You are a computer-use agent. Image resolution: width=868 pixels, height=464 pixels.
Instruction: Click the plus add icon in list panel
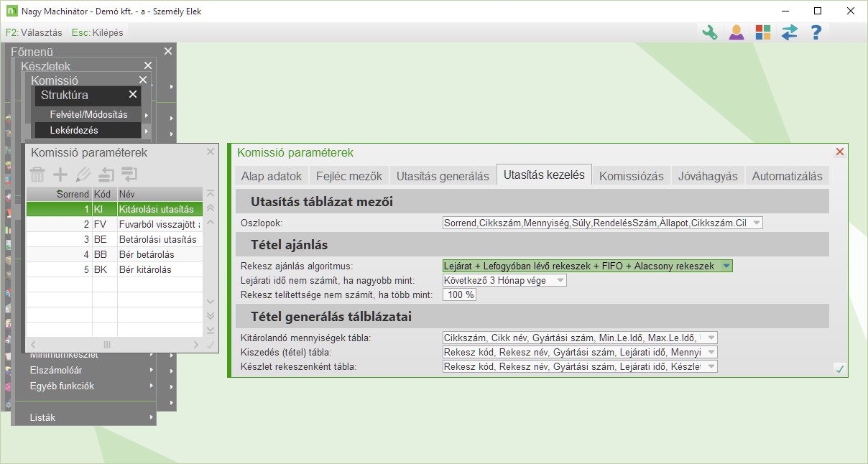pos(60,174)
